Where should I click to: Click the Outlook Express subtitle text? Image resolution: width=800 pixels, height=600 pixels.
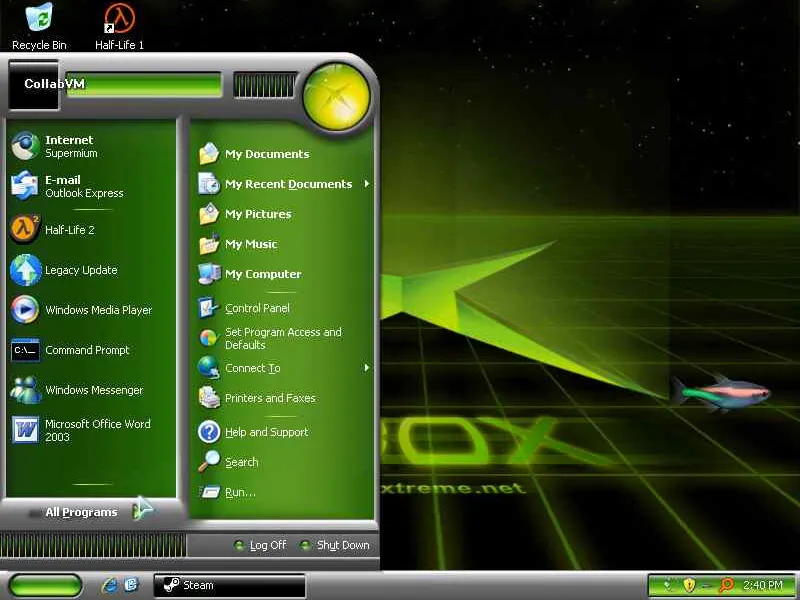(84, 193)
